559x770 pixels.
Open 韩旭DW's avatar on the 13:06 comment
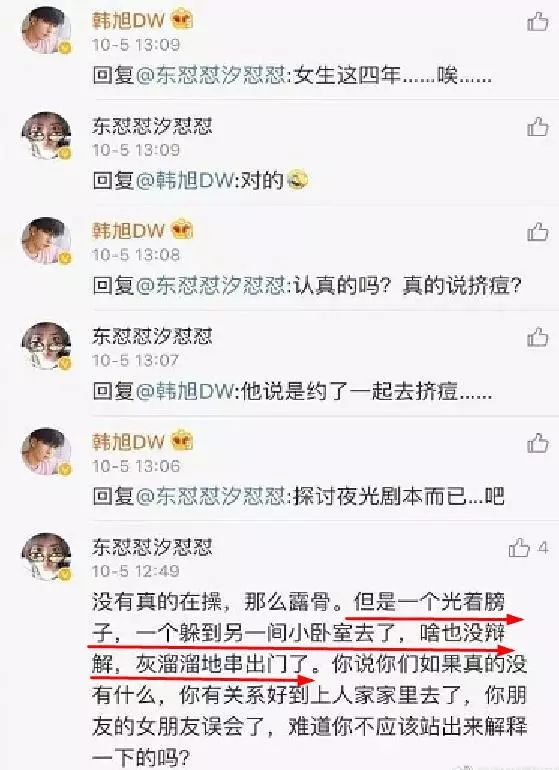coord(46,451)
